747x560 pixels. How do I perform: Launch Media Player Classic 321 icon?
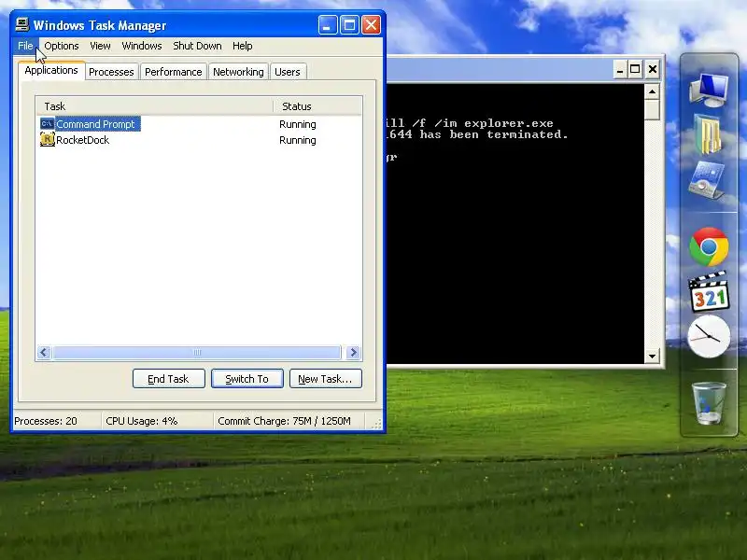point(709,291)
